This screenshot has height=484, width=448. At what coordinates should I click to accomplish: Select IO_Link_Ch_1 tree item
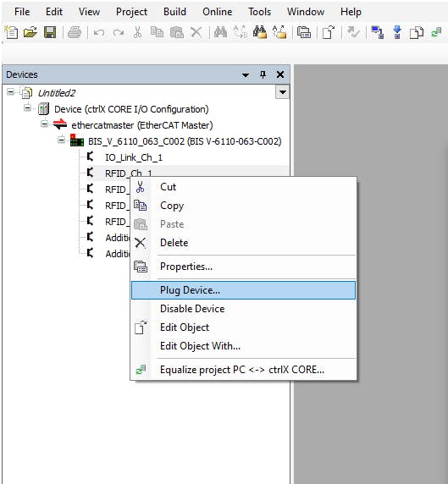click(134, 157)
